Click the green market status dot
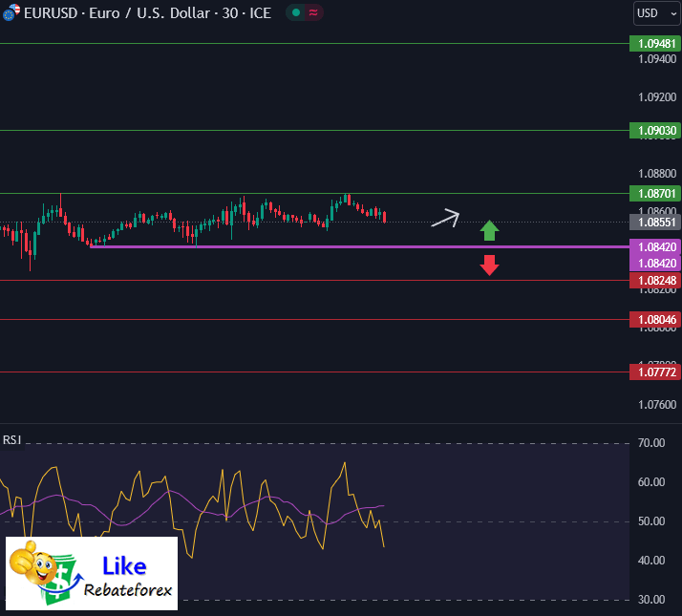This screenshot has height=616, width=682. (296, 13)
